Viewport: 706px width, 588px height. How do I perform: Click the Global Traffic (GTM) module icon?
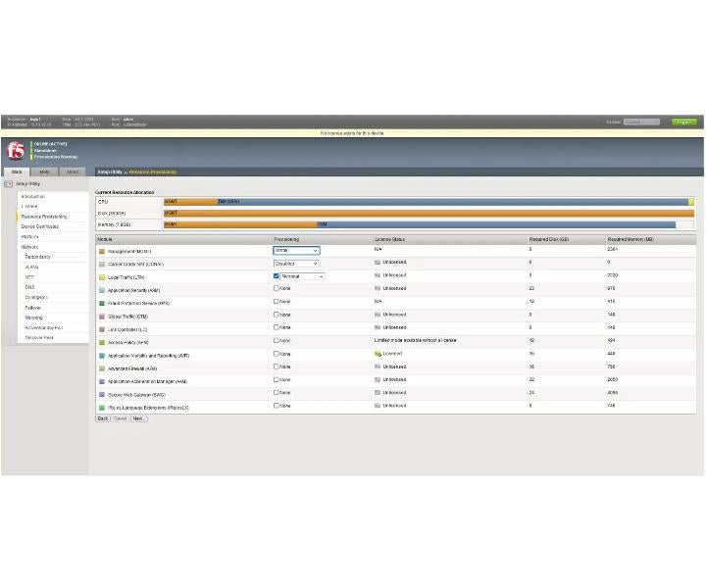tap(102, 317)
